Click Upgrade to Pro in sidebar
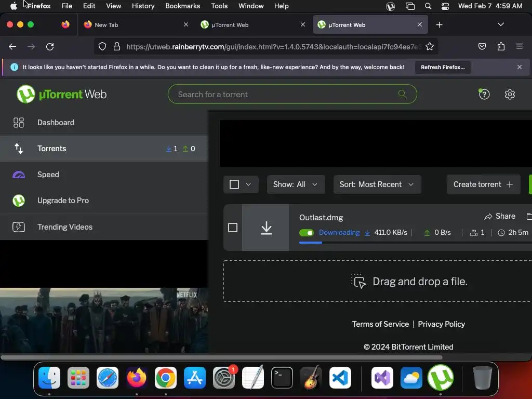The width and height of the screenshot is (532, 399). [104, 201]
